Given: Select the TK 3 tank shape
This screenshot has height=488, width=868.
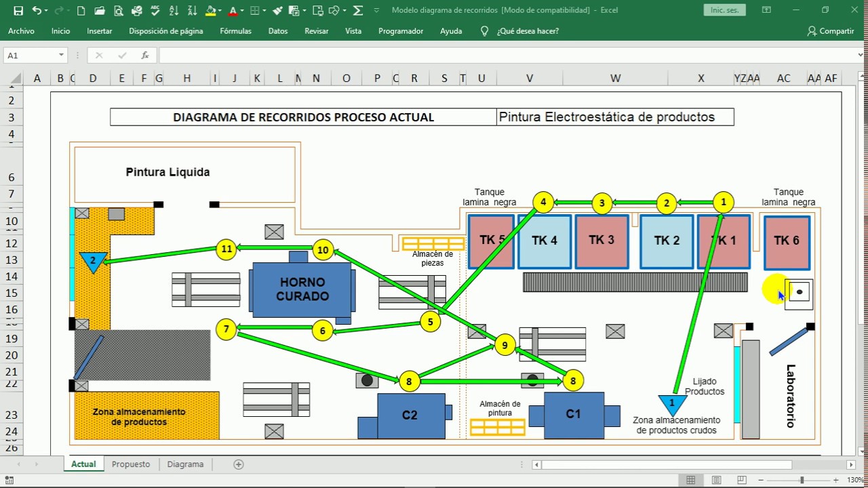Looking at the screenshot, I should [601, 241].
